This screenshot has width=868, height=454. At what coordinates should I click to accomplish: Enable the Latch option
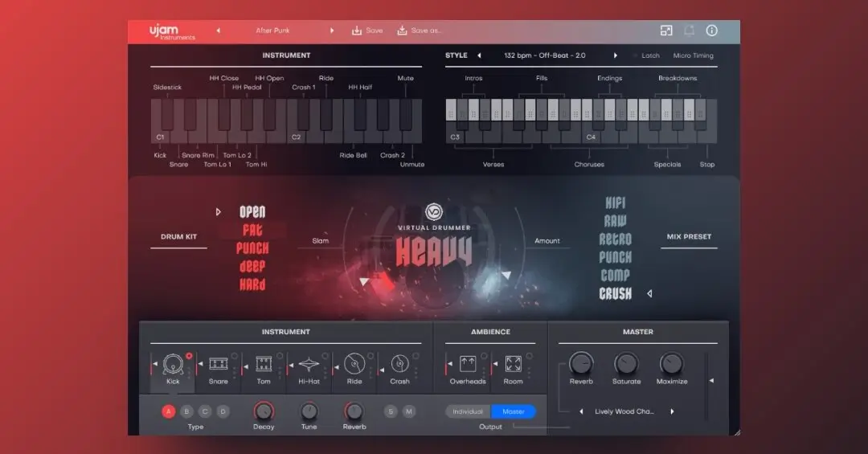(x=647, y=55)
